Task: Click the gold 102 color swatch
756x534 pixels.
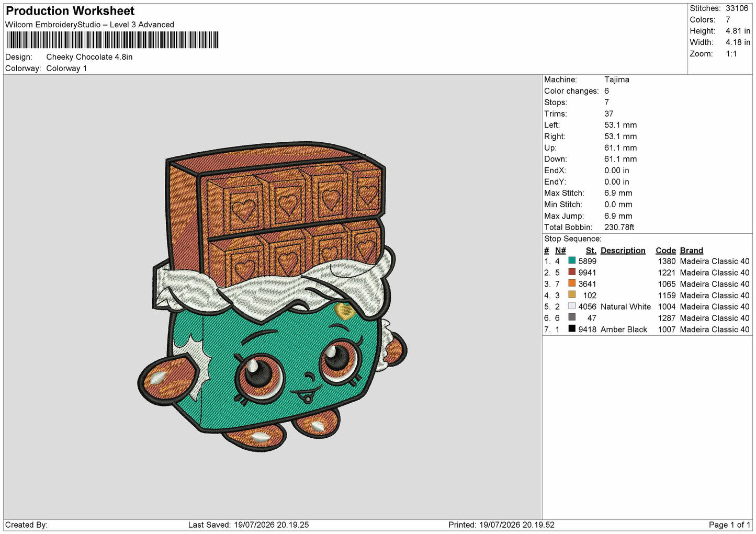Action: [x=572, y=295]
